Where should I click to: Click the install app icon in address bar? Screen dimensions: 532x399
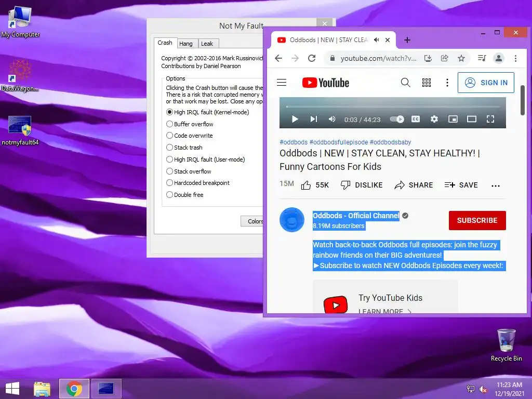pyautogui.click(x=428, y=58)
